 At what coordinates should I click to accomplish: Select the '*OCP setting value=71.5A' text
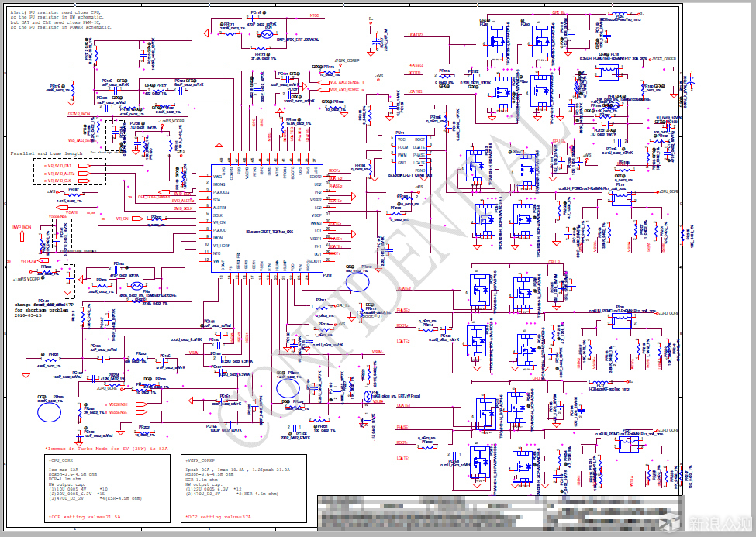click(x=85, y=517)
